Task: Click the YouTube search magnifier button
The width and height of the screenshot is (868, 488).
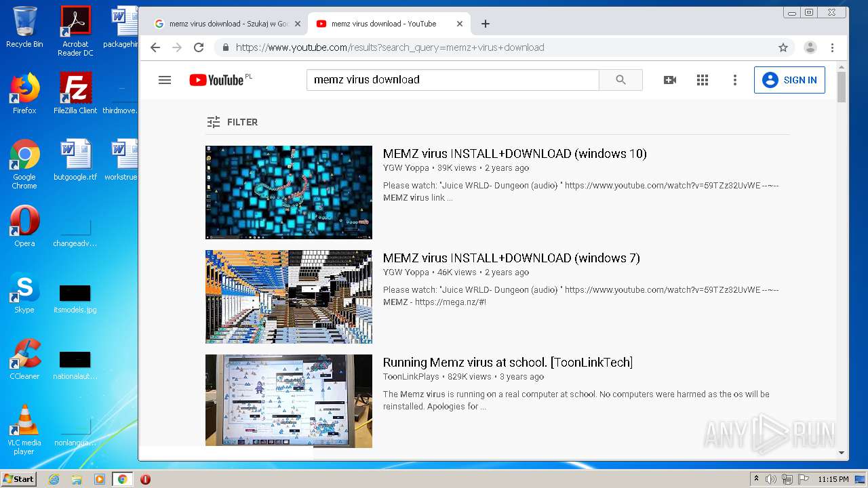Action: point(620,80)
